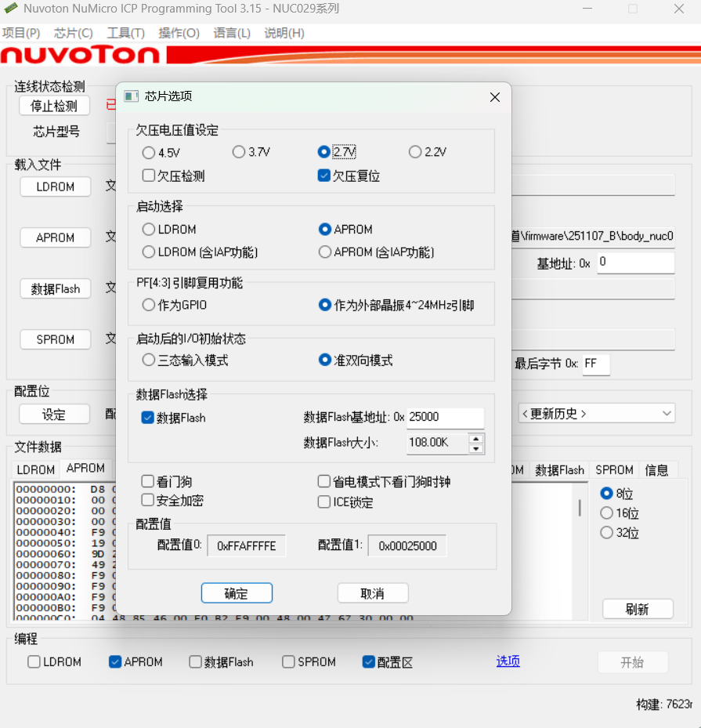Toggle the 数据Flash checkbox in dialog
The image size is (701, 728).
[x=147, y=418]
